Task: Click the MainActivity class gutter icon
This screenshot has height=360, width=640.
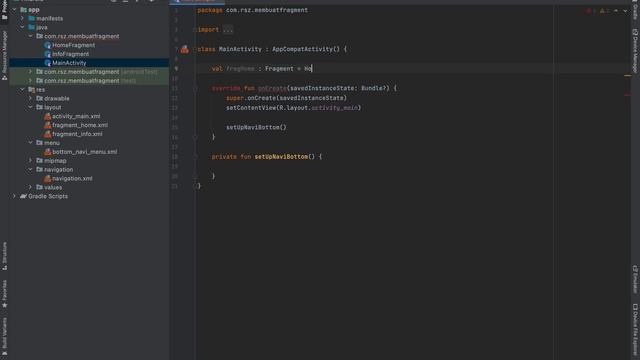Action: tap(185, 49)
